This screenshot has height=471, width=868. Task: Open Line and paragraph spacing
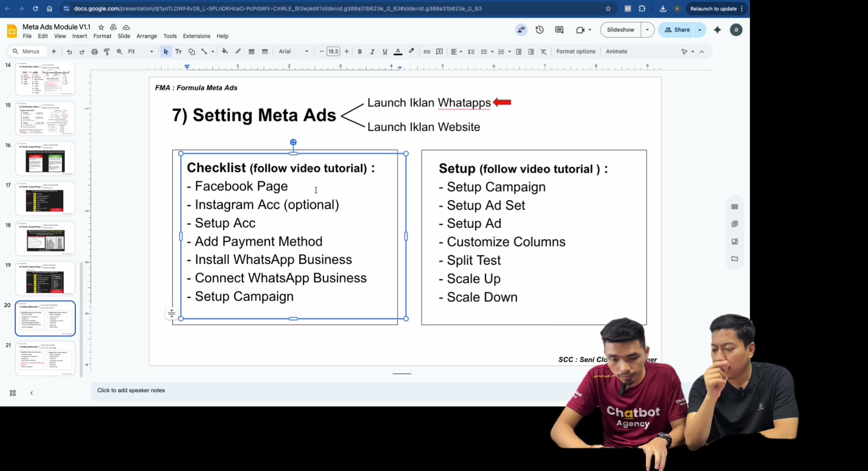click(471, 51)
